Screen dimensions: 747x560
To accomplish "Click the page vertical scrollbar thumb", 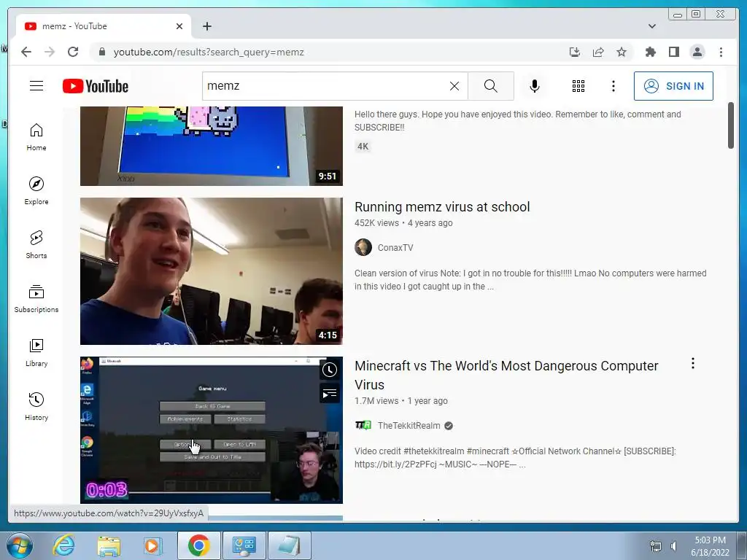I will pos(731,125).
